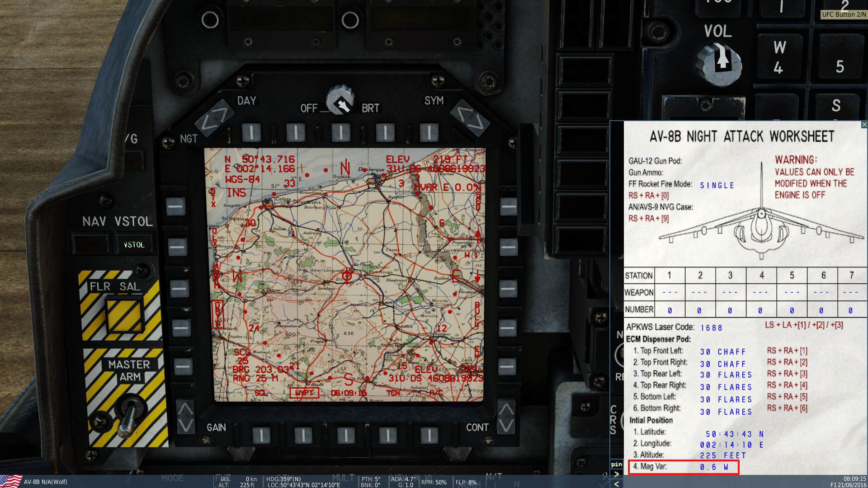Viewport: 868px width, 488px height.
Task: Go to previous kneeboard page with <
Action: pyautogui.click(x=616, y=483)
